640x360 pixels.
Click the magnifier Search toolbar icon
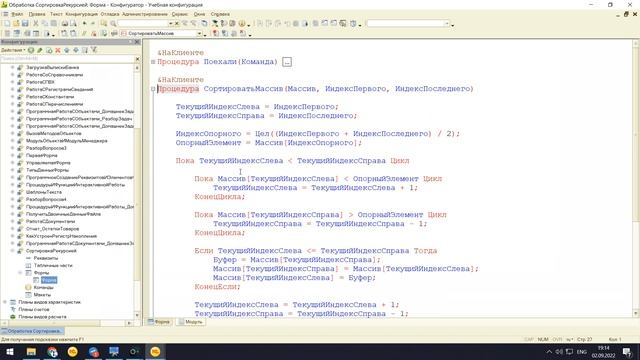coord(113,24)
